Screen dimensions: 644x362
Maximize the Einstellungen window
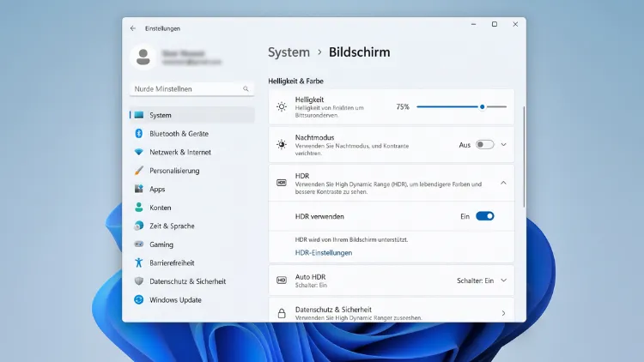point(495,24)
